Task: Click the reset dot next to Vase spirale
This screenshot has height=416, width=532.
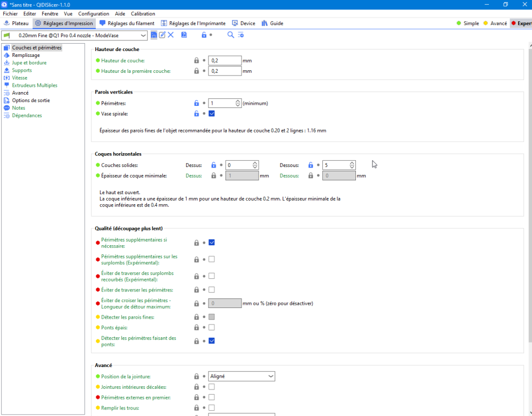Action: coord(204,114)
